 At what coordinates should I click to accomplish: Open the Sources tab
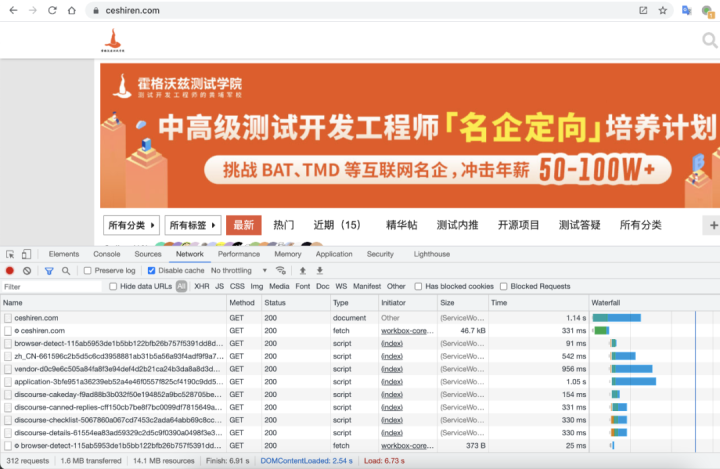[x=148, y=254]
